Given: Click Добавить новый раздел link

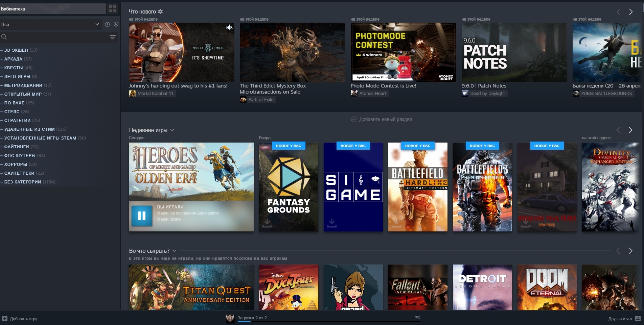Looking at the screenshot, I should point(382,119).
